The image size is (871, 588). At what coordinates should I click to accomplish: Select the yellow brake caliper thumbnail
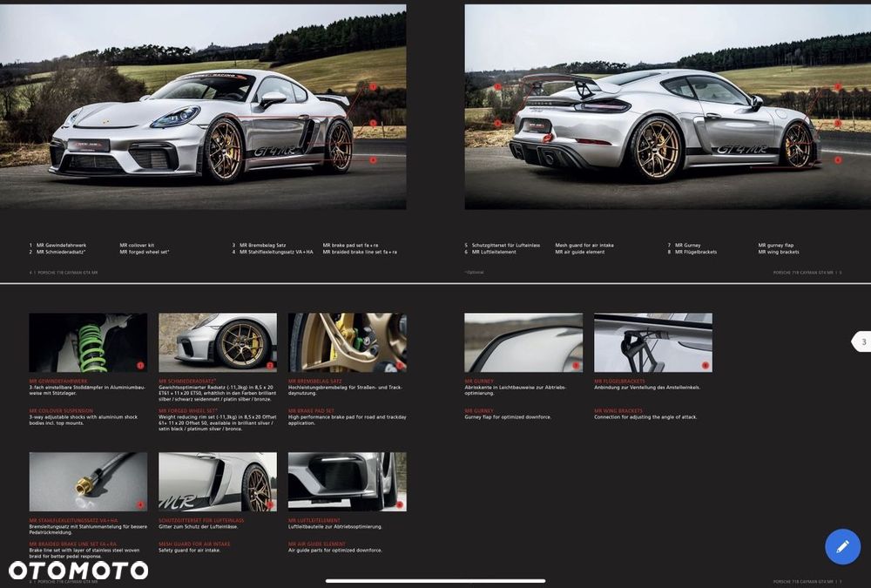point(348,343)
